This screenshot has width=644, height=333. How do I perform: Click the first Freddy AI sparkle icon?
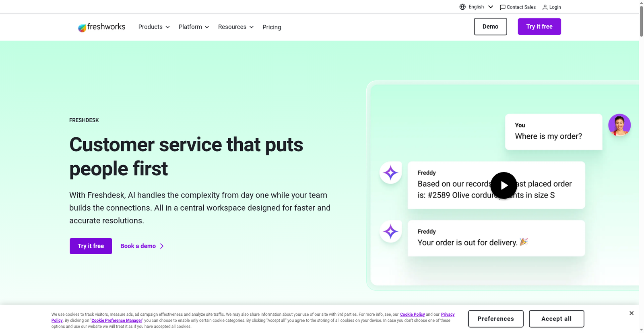click(x=390, y=173)
